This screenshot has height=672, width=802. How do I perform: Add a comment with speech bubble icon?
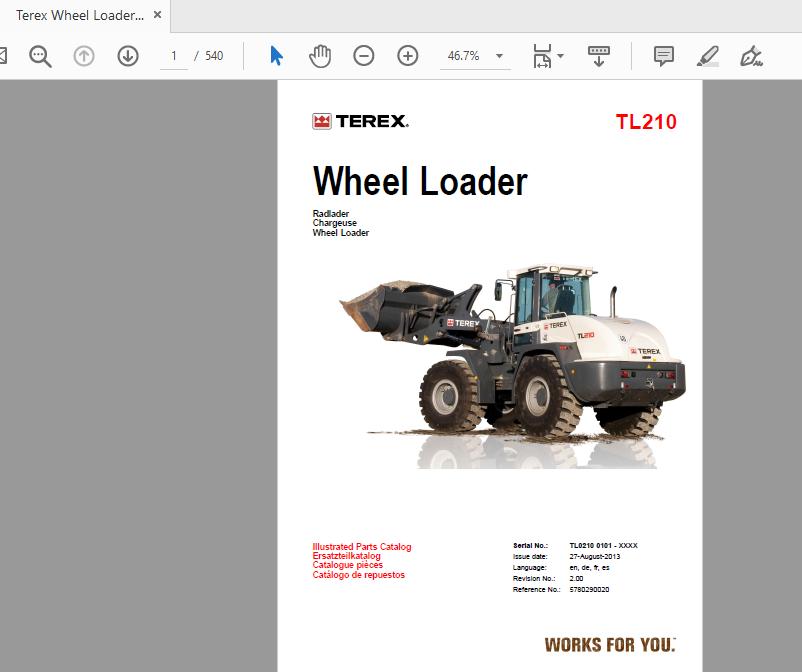pyautogui.click(x=664, y=56)
